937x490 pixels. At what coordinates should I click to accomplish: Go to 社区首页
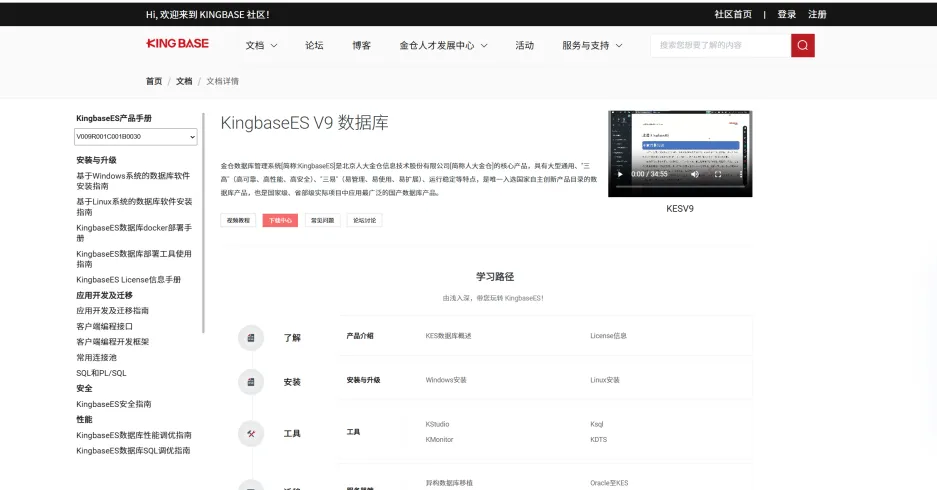pyautogui.click(x=733, y=14)
